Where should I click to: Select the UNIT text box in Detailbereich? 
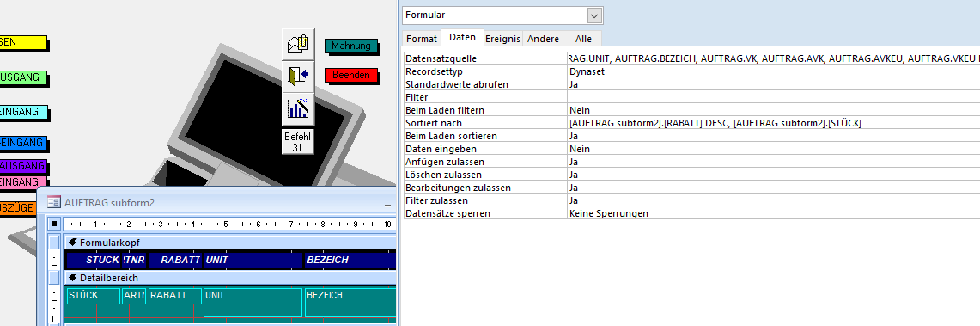(253, 302)
